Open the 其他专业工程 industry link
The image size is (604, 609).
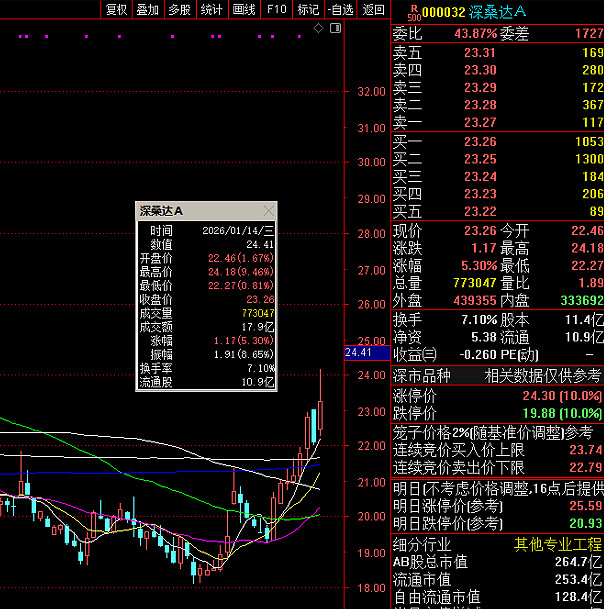558,544
